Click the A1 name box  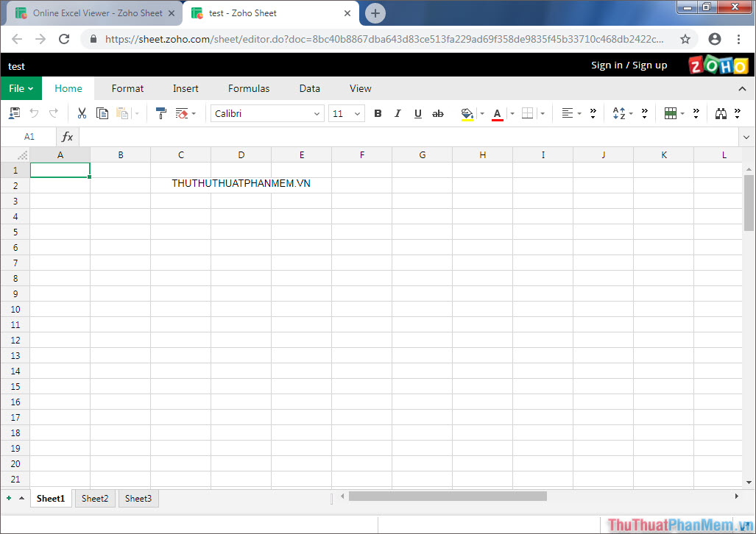[x=29, y=137]
